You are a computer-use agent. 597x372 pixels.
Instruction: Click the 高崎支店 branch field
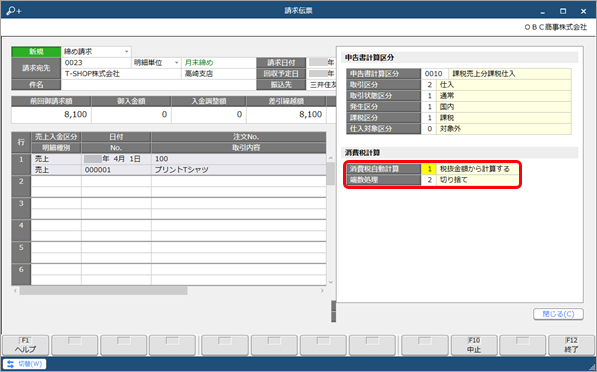[x=219, y=73]
